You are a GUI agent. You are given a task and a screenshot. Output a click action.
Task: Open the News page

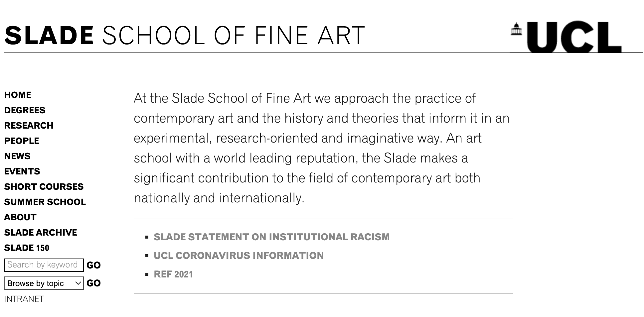point(17,156)
